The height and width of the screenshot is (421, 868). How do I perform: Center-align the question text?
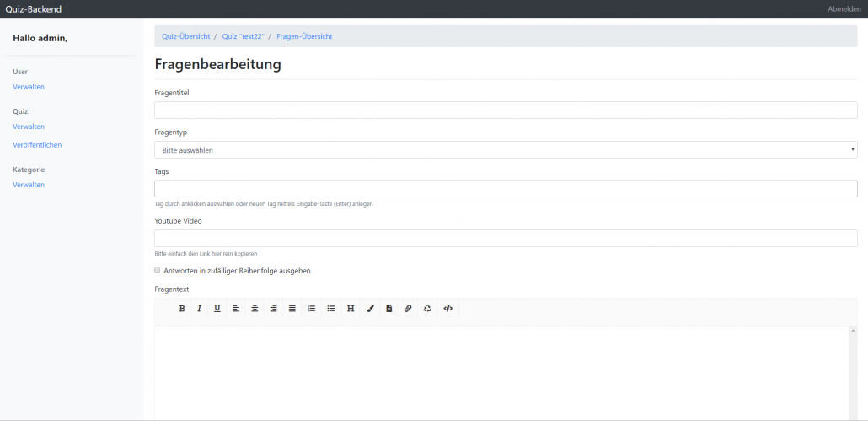point(255,309)
